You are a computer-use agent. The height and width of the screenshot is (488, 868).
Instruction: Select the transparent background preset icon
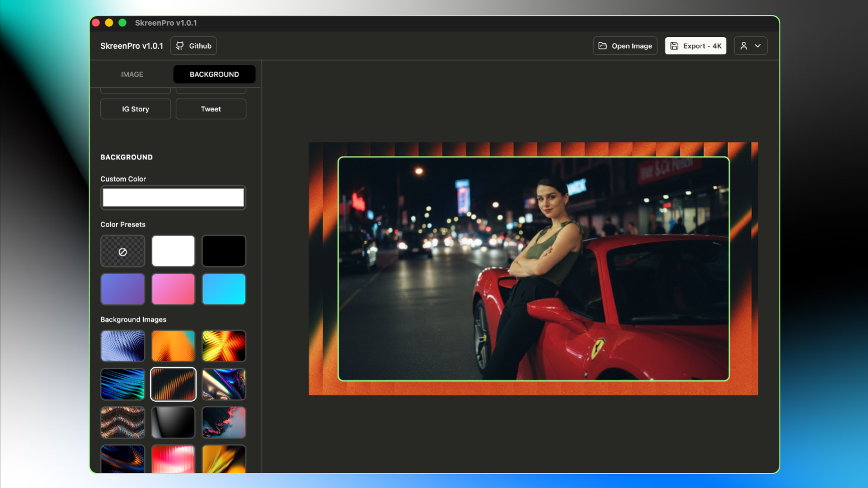click(x=123, y=251)
